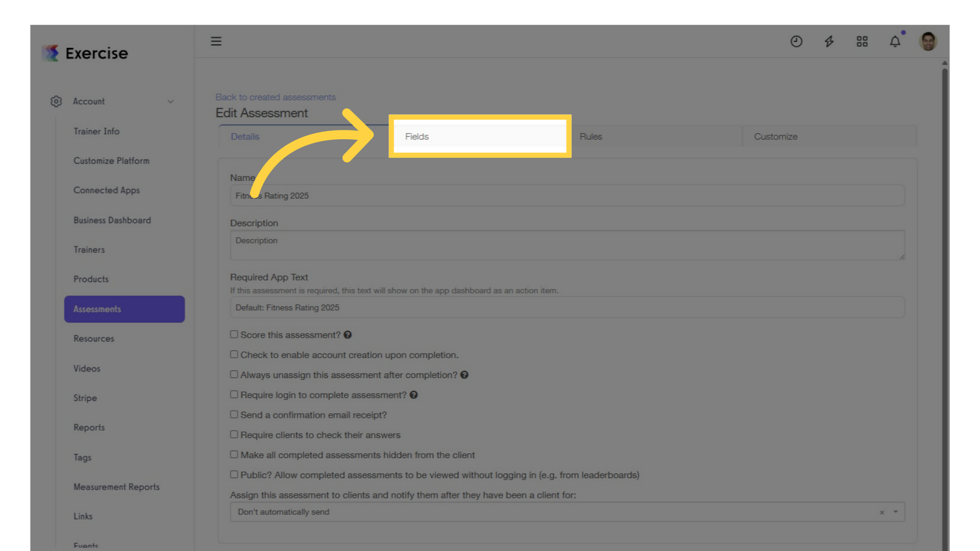Check Score this assessment
This screenshot has height=551, width=980.
234,335
